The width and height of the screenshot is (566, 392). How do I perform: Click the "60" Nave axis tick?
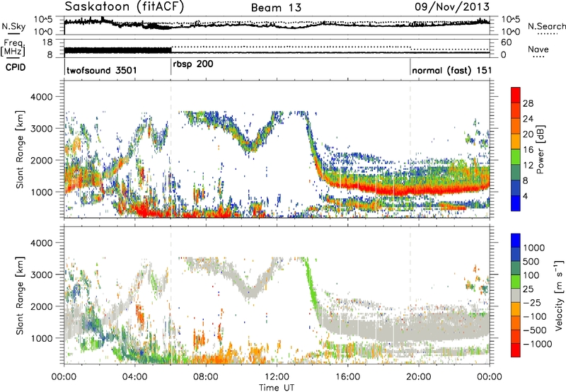pyautogui.click(x=506, y=42)
